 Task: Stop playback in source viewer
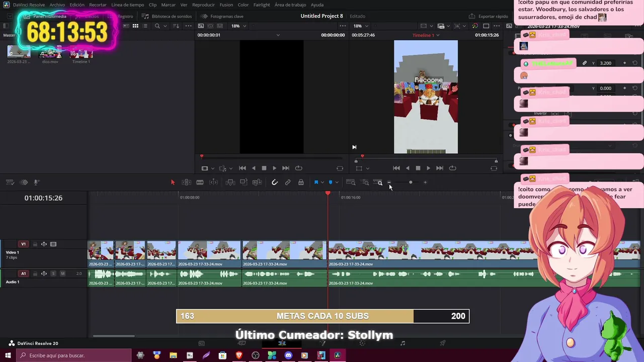(264, 168)
